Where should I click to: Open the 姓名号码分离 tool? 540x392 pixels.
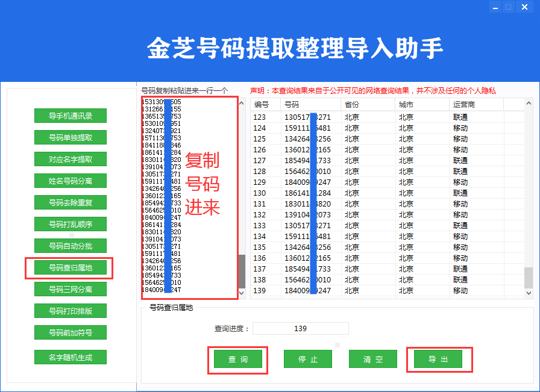(x=71, y=181)
